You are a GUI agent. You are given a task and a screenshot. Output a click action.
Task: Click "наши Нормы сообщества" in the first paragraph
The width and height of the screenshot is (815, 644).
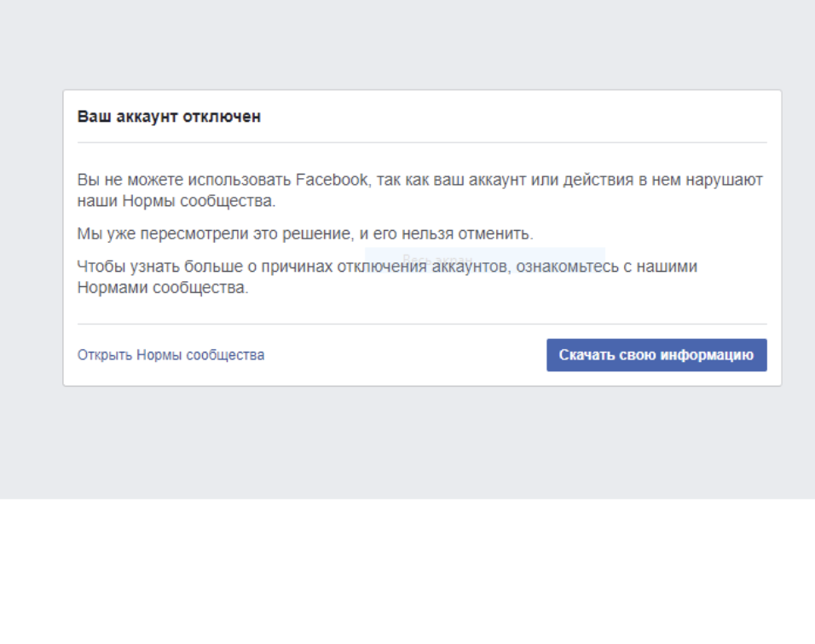tap(176, 202)
